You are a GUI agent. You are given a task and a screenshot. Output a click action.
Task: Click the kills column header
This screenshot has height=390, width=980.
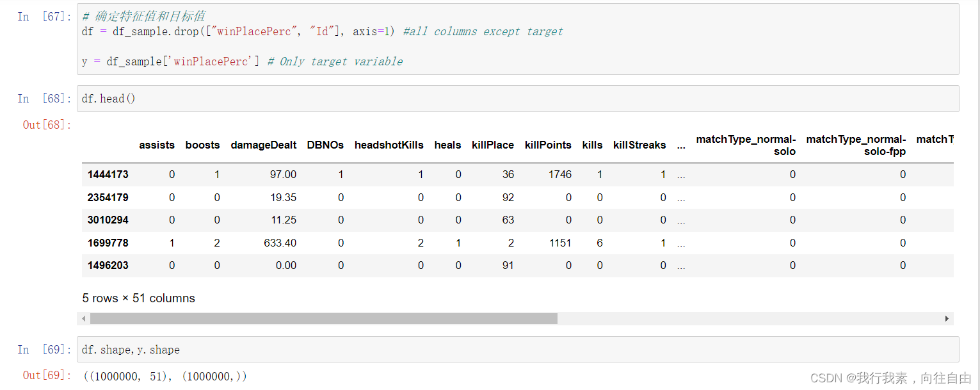coord(592,145)
